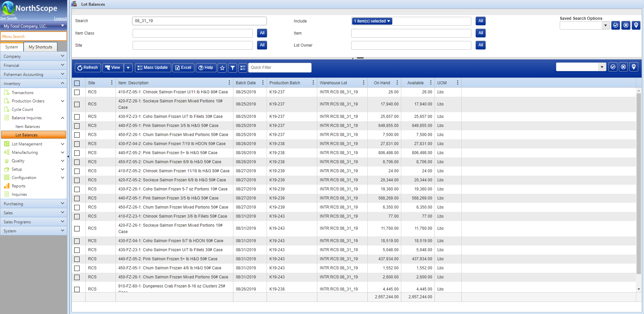Click the funnel filter icon

[x=232, y=68]
